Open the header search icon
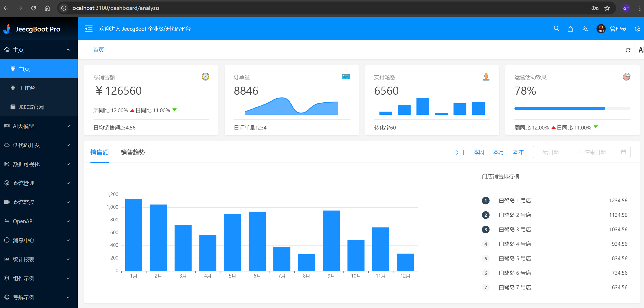This screenshot has width=644, height=308. coord(557,29)
